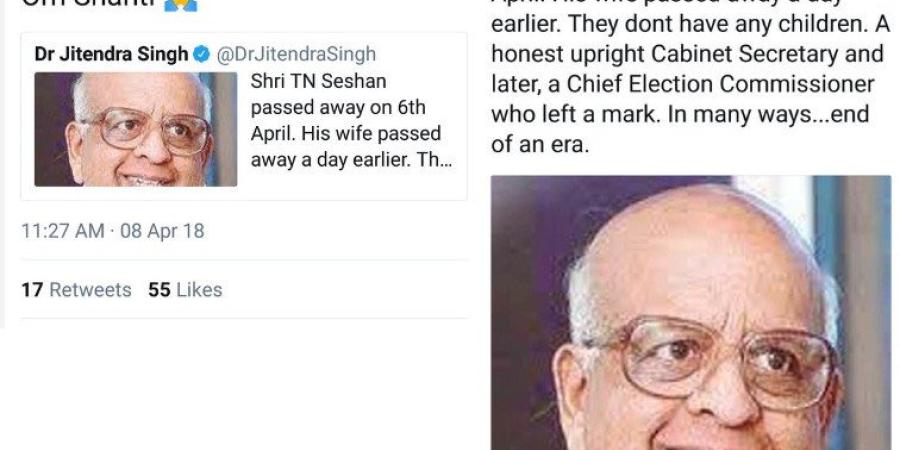The width and height of the screenshot is (900, 450).
Task: Click the '08 Apr 18' date text
Action: (x=162, y=231)
